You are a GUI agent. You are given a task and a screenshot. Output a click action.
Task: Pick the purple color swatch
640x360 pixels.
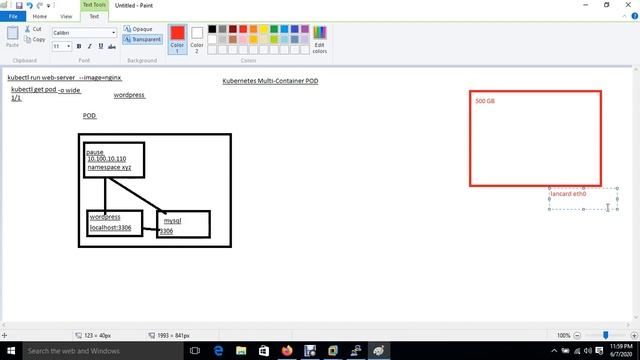point(305,29)
